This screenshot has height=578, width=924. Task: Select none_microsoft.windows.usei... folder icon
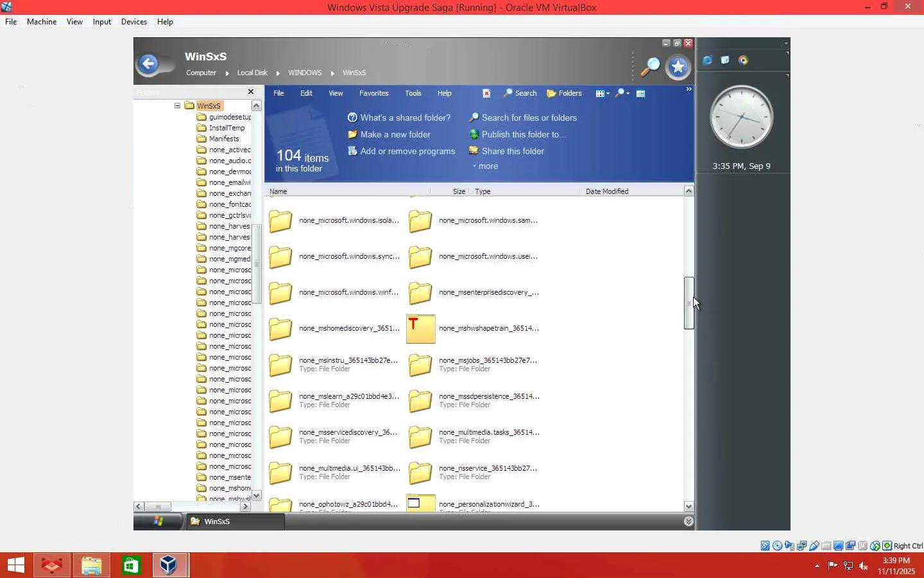[420, 257]
